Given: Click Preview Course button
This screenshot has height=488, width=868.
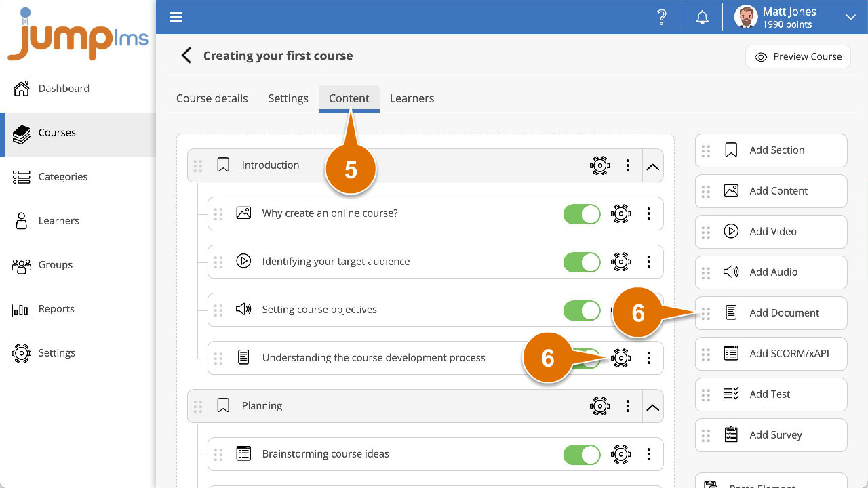Looking at the screenshot, I should pyautogui.click(x=798, y=57).
